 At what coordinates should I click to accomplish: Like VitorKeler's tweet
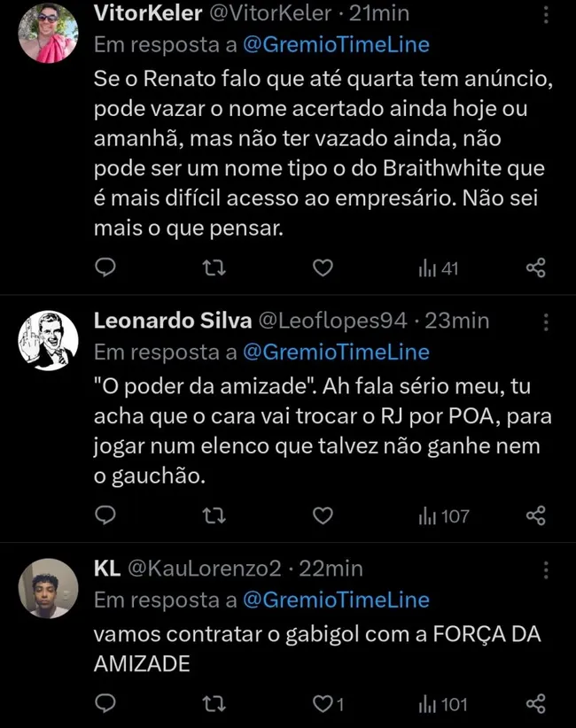[x=322, y=267]
